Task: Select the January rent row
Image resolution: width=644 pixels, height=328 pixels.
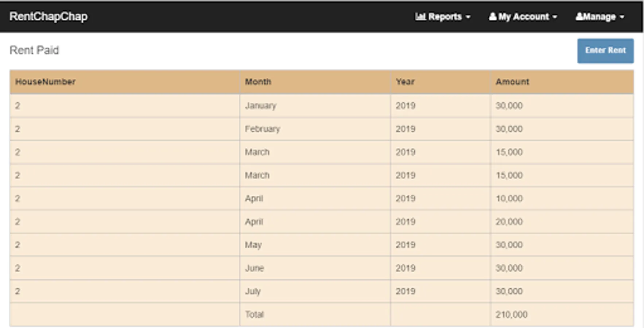Action: pos(260,106)
